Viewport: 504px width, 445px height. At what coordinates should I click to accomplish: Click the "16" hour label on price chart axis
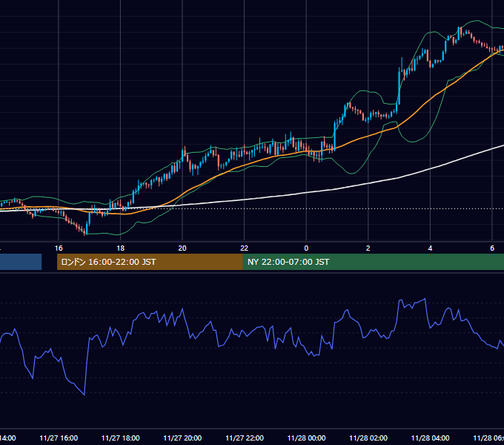coord(59,248)
